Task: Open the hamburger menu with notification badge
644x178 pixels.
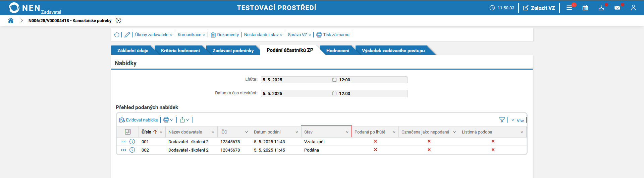Action: coord(570,7)
